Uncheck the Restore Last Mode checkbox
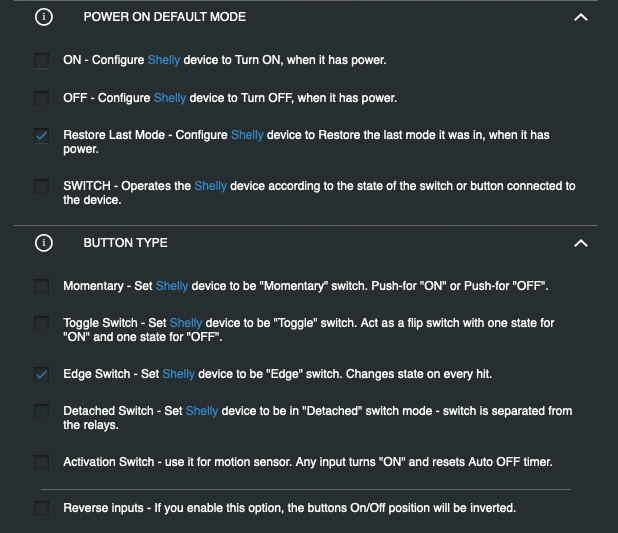The height and width of the screenshot is (533, 618). [x=41, y=136]
